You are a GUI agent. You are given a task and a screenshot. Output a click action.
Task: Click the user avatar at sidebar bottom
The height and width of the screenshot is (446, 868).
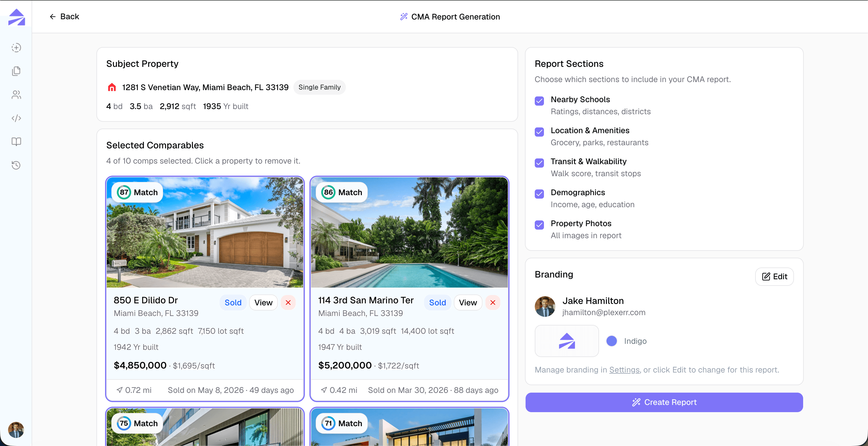(16, 429)
